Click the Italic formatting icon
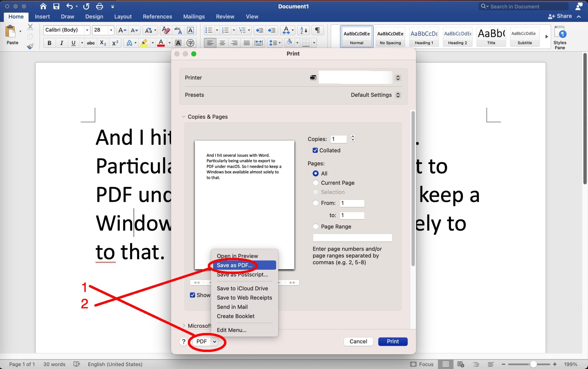Screen dimensions: 588x369 coord(61,43)
